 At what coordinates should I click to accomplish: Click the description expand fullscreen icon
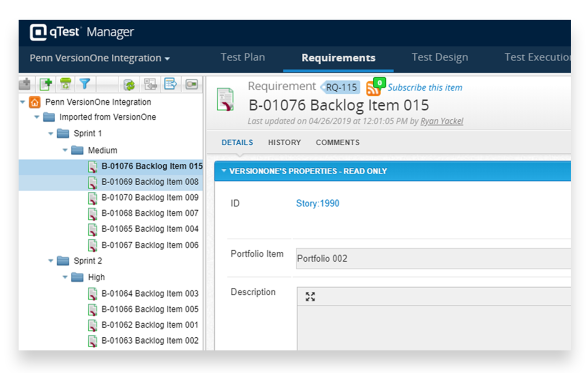[x=310, y=297]
